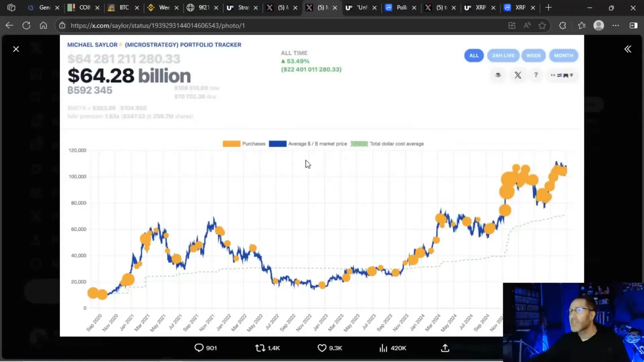This screenshot has height=362, width=644.
Task: Close the Geni tab
Action: coord(57,8)
